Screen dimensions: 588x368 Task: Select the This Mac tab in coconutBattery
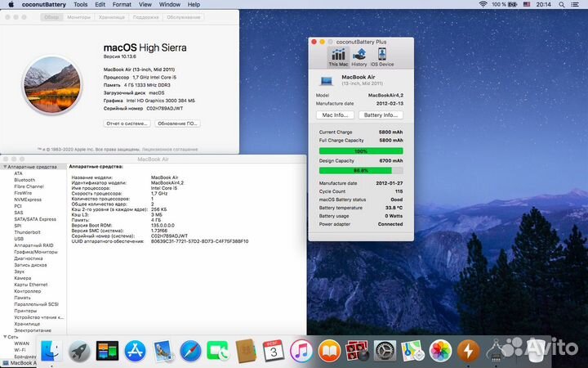point(338,57)
